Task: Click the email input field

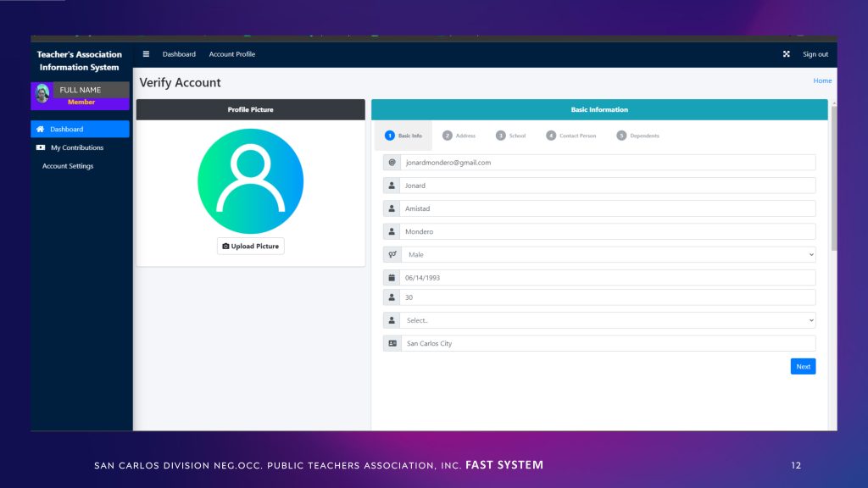Action: 608,163
